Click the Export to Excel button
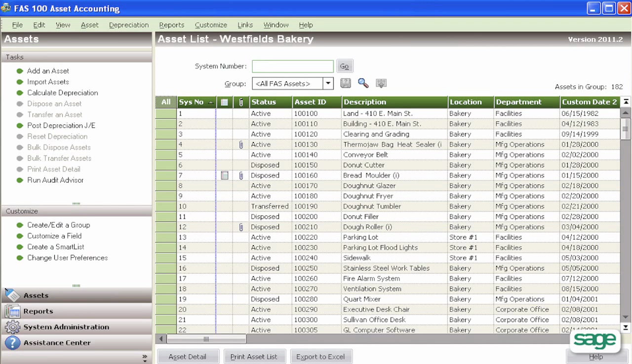The height and width of the screenshot is (364, 632). pyautogui.click(x=320, y=357)
